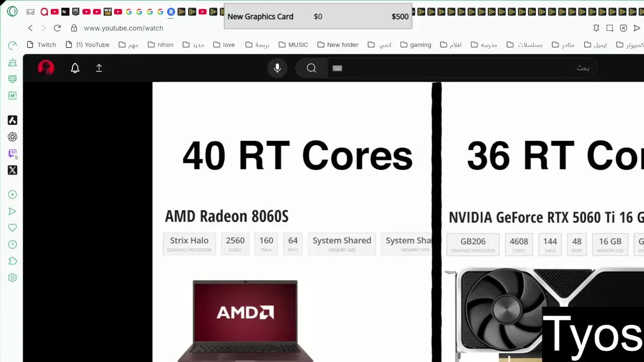Open the on-screen keyboard icon
This screenshot has height=362, width=644.
click(x=337, y=68)
